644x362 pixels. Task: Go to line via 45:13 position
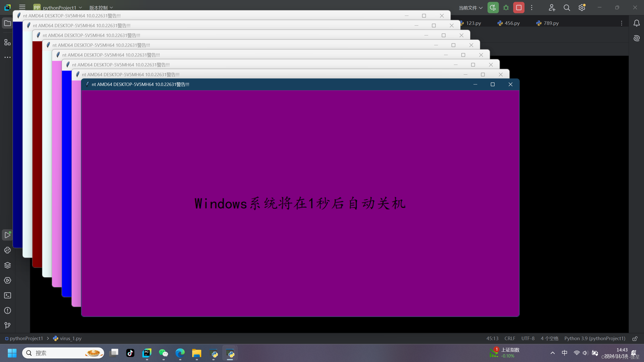[x=492, y=338]
